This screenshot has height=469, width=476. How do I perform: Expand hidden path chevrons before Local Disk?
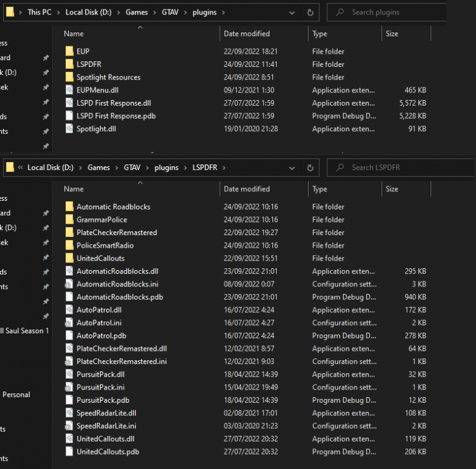pyautogui.click(x=21, y=168)
